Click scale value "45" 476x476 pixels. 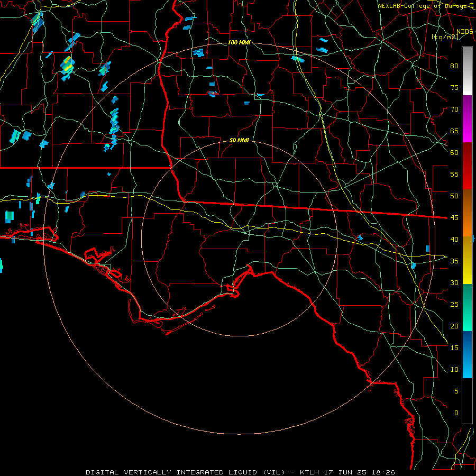(454, 218)
